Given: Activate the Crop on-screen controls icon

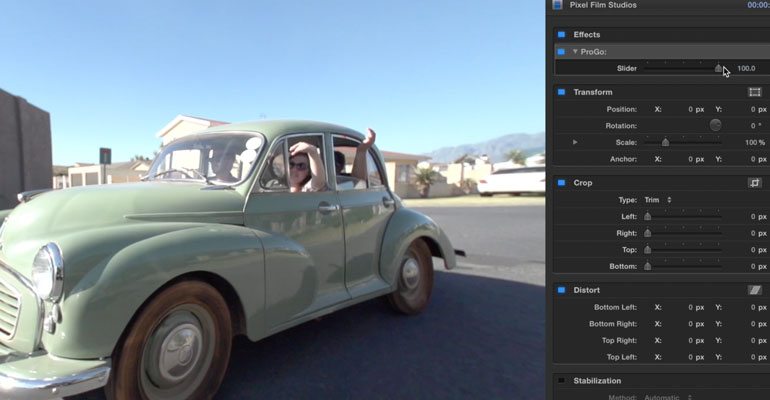Looking at the screenshot, I should pyautogui.click(x=755, y=183).
